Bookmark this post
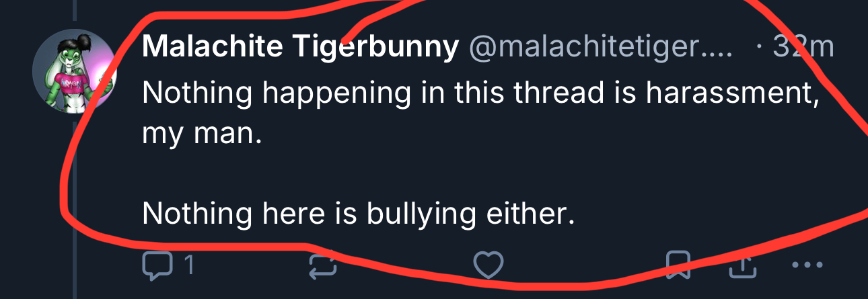Viewport: 868px width, 299px height. pyautogui.click(x=678, y=265)
